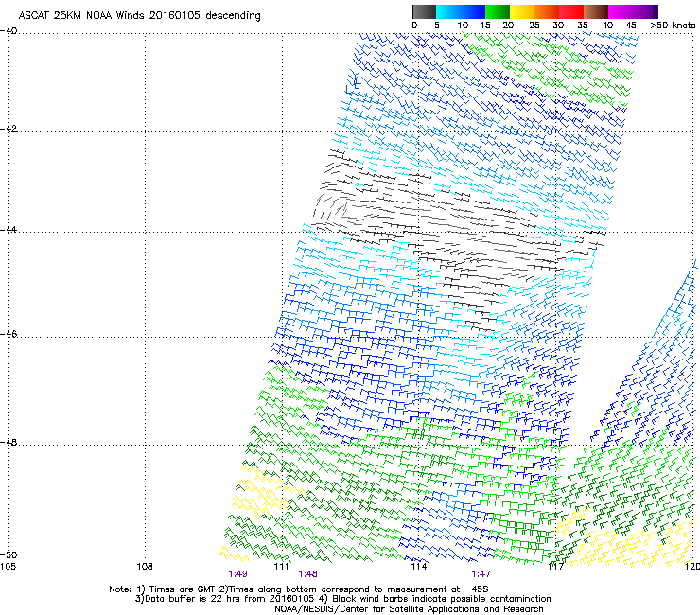Click the purple time label '1:48'
The width and height of the screenshot is (700, 615).
click(308, 574)
